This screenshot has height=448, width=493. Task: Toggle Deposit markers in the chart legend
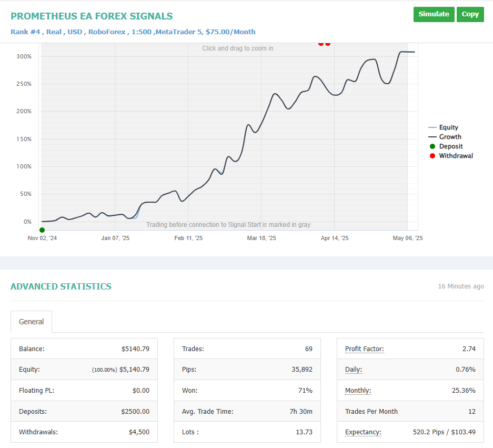coord(451,146)
